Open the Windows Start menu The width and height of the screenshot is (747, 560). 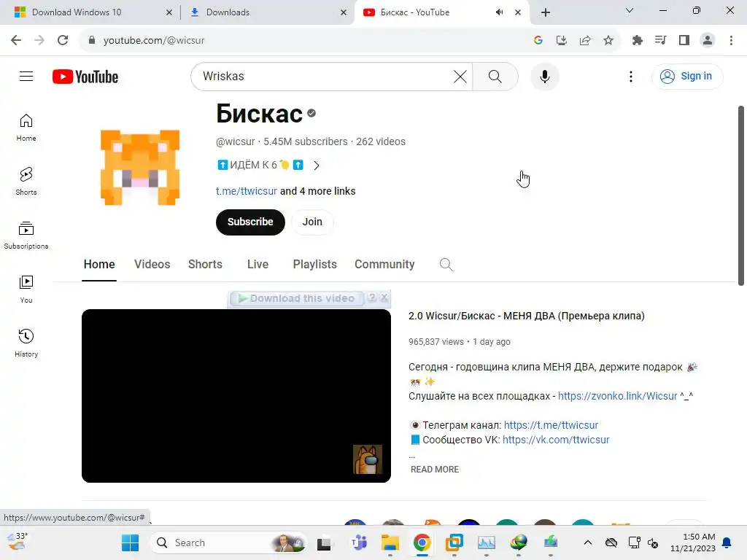pyautogui.click(x=130, y=542)
